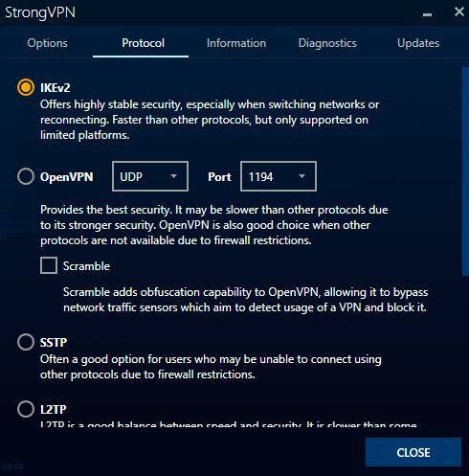Enable the Scramble checkbox
Screen dimensions: 469x476
click(49, 265)
